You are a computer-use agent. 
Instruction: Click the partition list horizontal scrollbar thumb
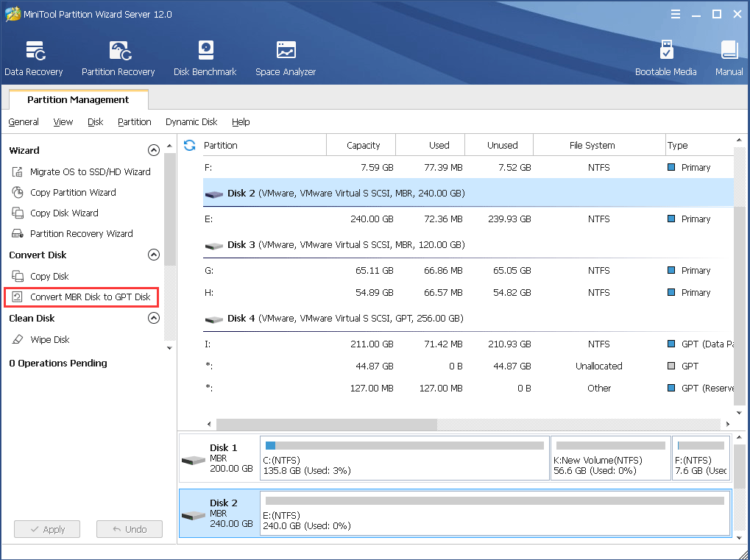point(327,424)
